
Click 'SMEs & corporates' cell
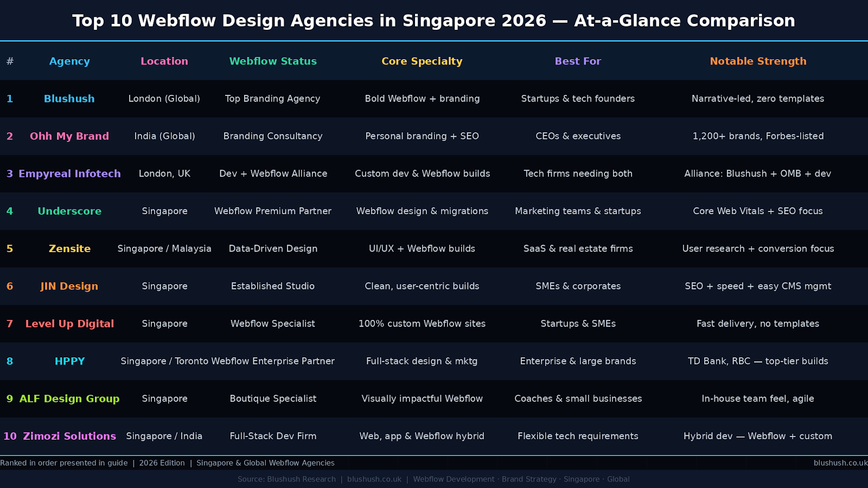click(578, 286)
